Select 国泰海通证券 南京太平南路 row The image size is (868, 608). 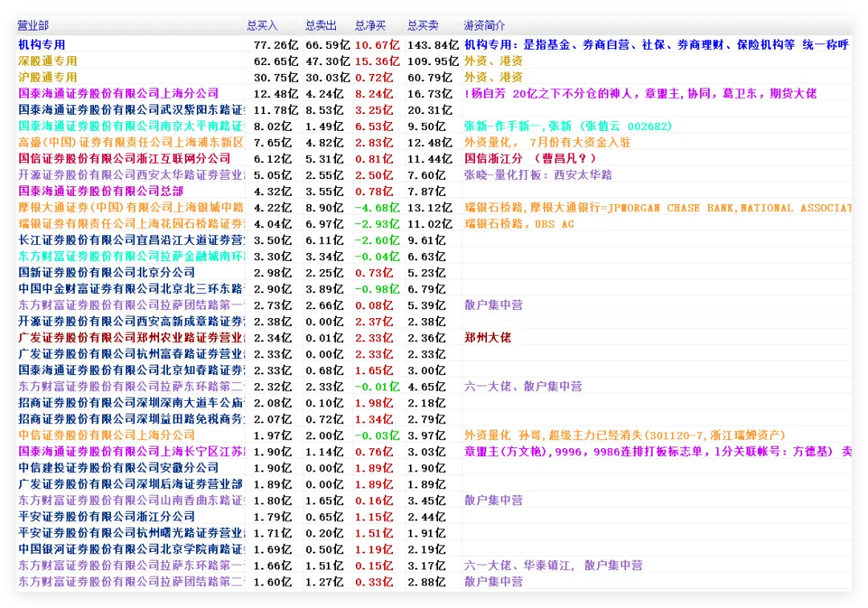tap(131, 126)
